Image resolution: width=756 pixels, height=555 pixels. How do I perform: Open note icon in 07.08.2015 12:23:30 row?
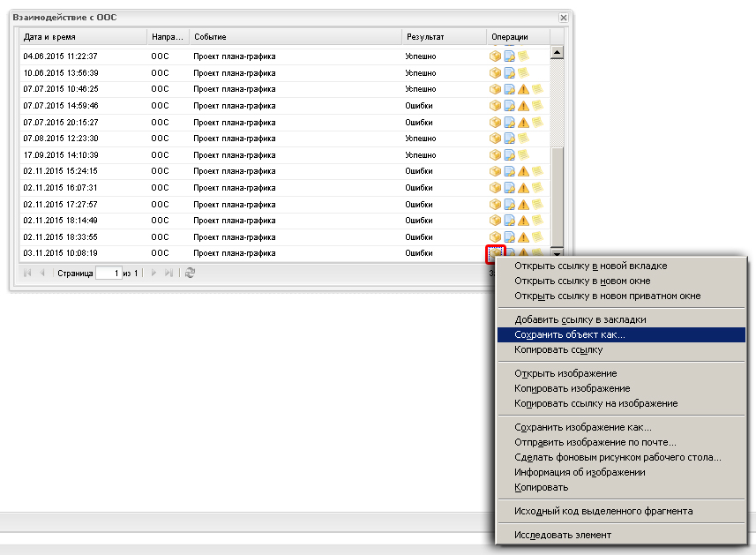(523, 138)
